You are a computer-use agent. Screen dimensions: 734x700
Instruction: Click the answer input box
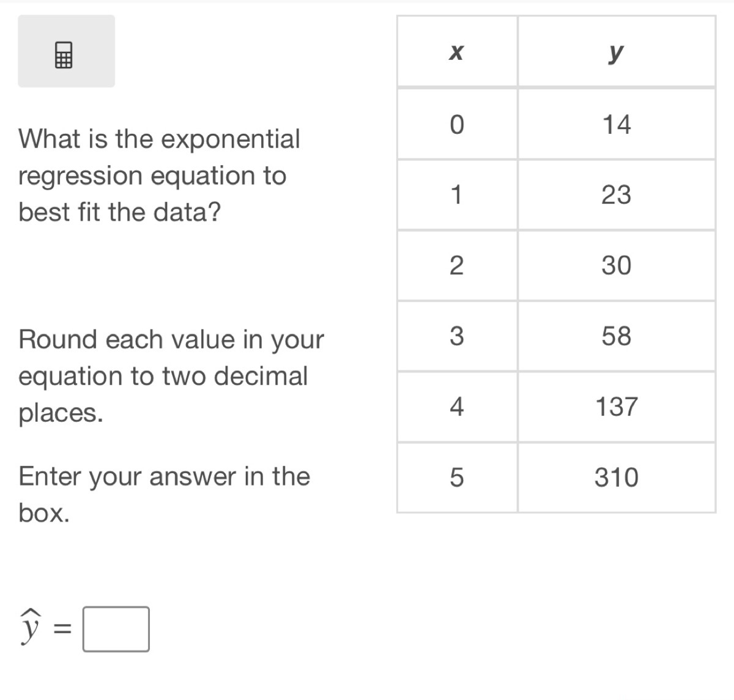(116, 628)
